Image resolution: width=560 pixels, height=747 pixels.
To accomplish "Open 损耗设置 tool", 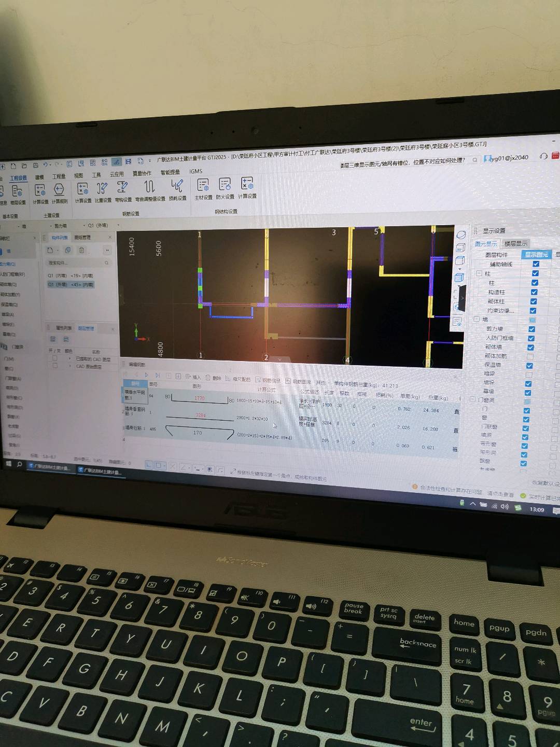I will (177, 189).
